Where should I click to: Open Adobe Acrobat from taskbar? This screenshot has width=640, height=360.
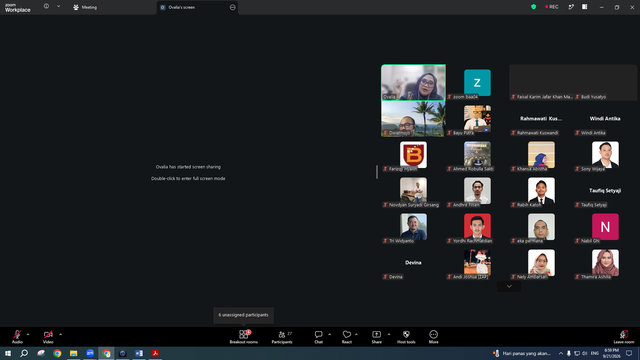[155, 353]
